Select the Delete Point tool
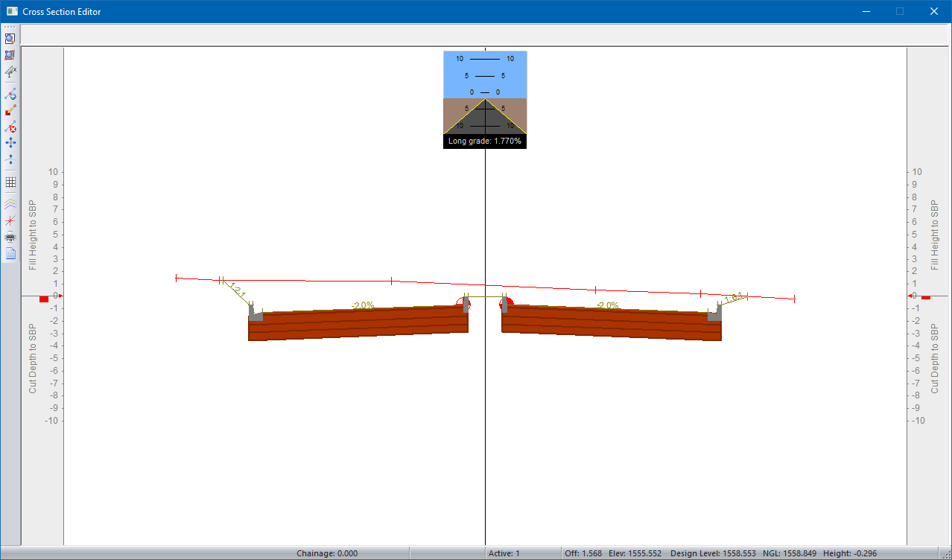Image resolution: width=952 pixels, height=560 pixels. [x=10, y=127]
